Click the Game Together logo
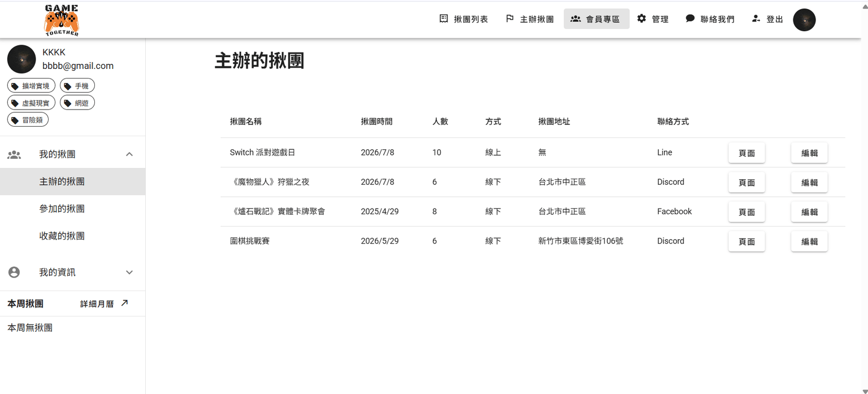This screenshot has height=394, width=868. pyautogui.click(x=62, y=20)
